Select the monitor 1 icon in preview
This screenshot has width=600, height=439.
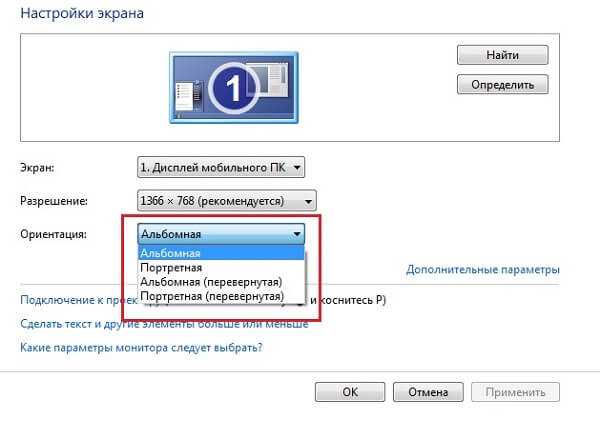point(231,89)
